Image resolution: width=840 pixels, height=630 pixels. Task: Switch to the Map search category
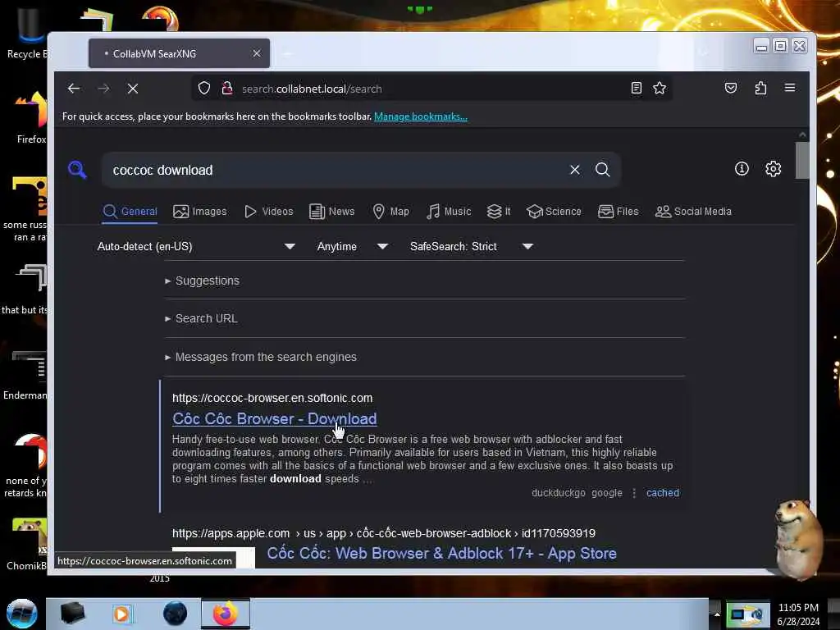click(x=390, y=211)
